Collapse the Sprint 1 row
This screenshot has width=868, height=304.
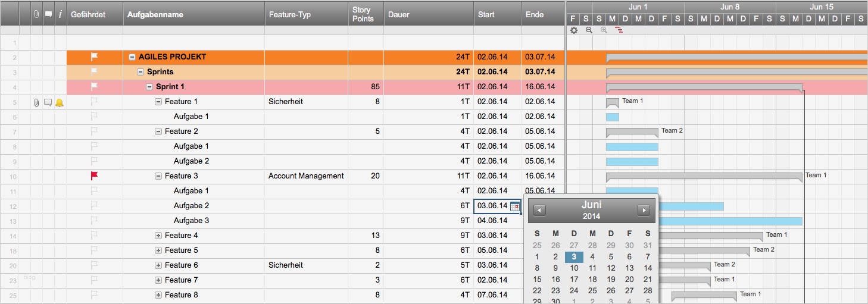click(150, 87)
